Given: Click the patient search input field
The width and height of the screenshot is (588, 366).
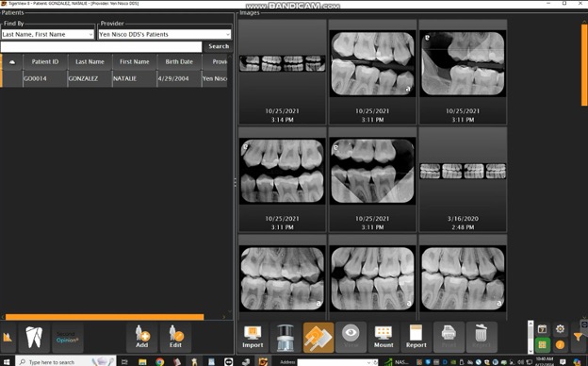Looking at the screenshot, I should click(101, 46).
